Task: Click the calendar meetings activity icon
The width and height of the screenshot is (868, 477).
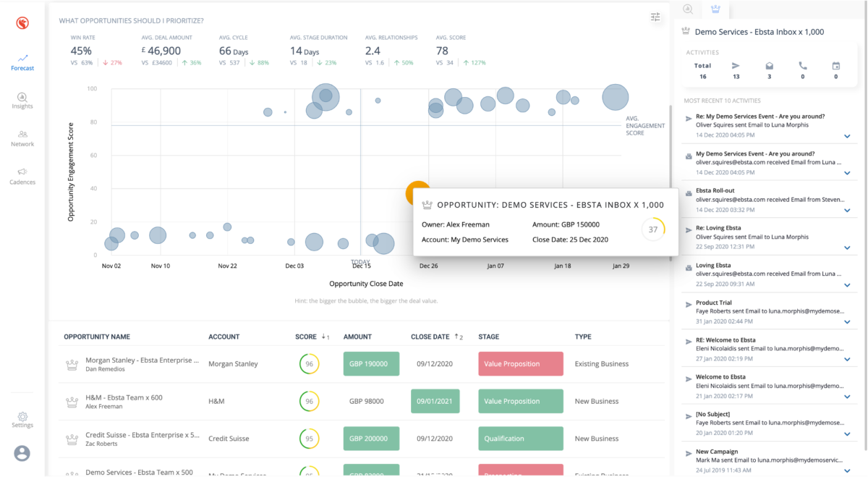Action: (836, 66)
